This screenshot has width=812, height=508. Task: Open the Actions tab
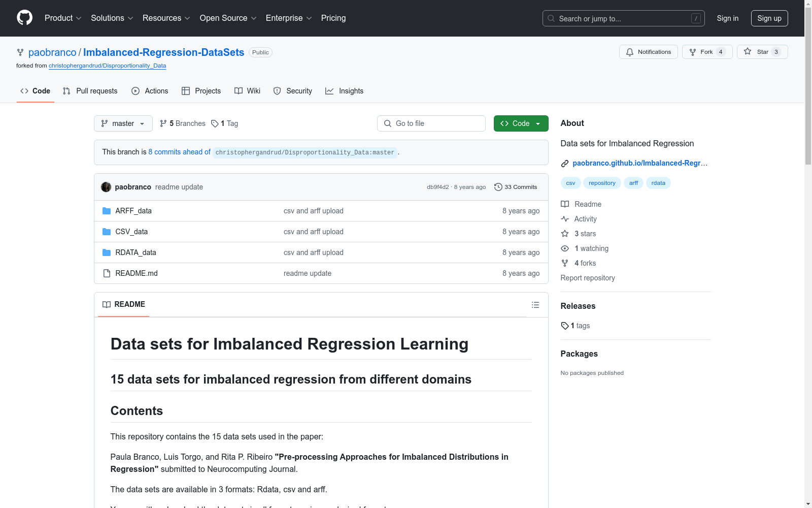pos(150,91)
